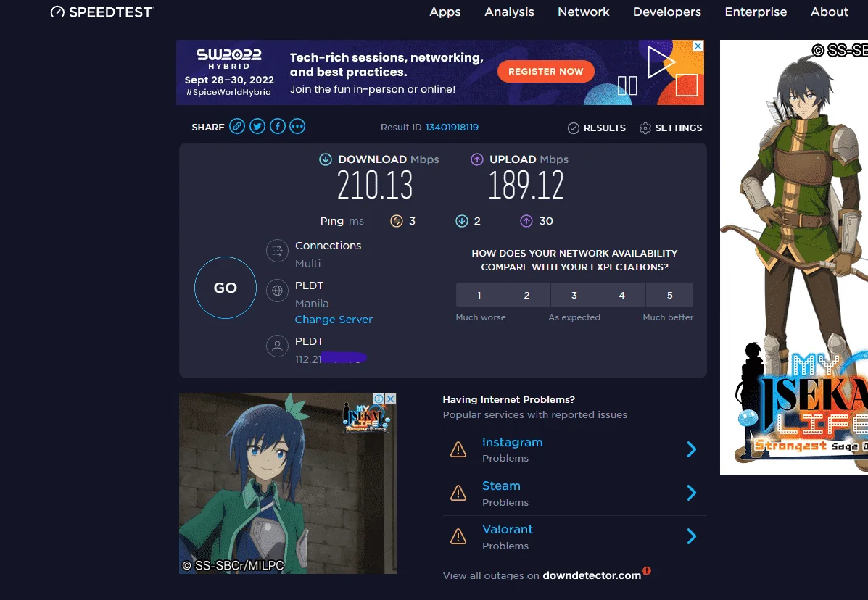Click the Download arrow icon
Image resolution: width=868 pixels, height=600 pixels.
click(x=326, y=160)
